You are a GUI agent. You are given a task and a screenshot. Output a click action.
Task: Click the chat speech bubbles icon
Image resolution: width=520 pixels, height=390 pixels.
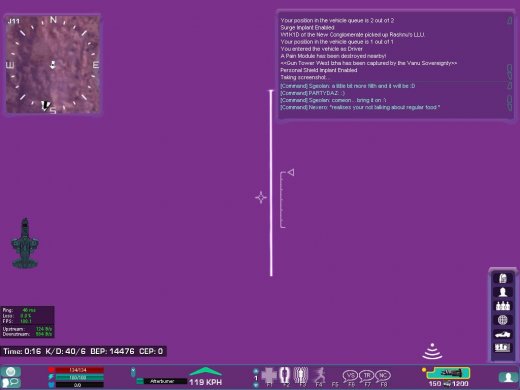[11, 383]
